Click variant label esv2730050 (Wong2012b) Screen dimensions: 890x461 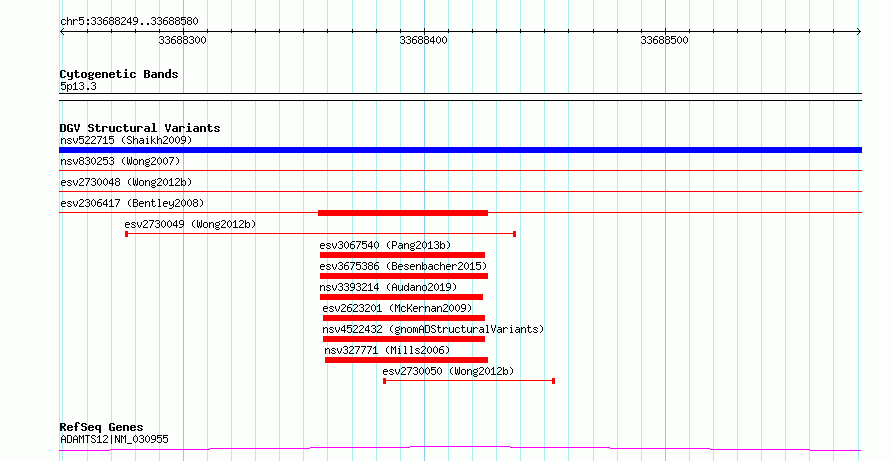click(x=448, y=371)
